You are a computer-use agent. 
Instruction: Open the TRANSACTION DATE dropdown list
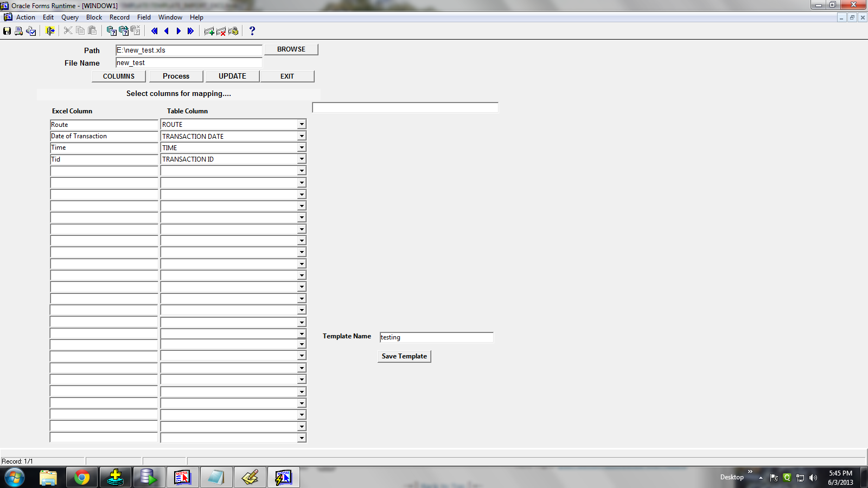coord(302,136)
